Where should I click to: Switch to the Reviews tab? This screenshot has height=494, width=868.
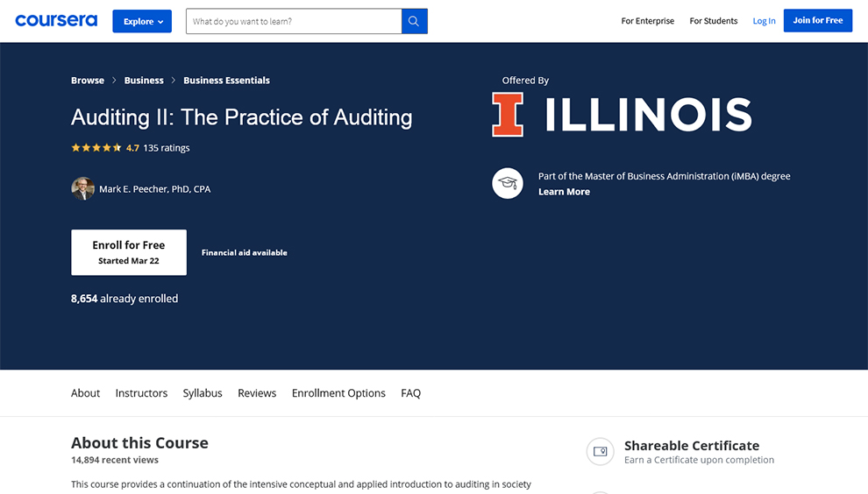pos(257,393)
